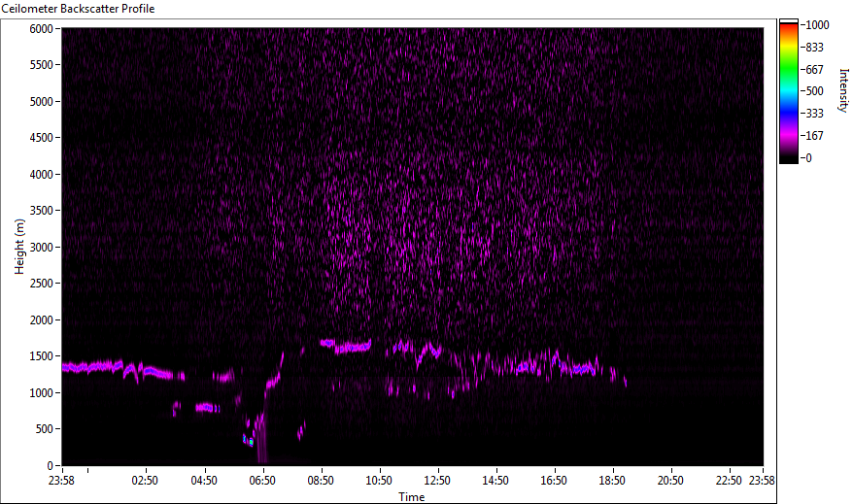The width and height of the screenshot is (853, 504).
Task: Click the 500 value on intensity scale
Action: [814, 91]
